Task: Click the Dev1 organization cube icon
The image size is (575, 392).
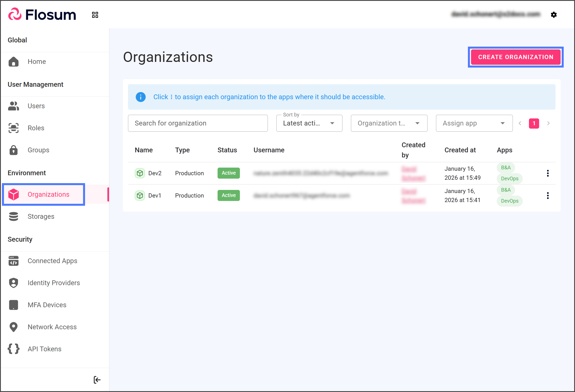Action: point(140,196)
